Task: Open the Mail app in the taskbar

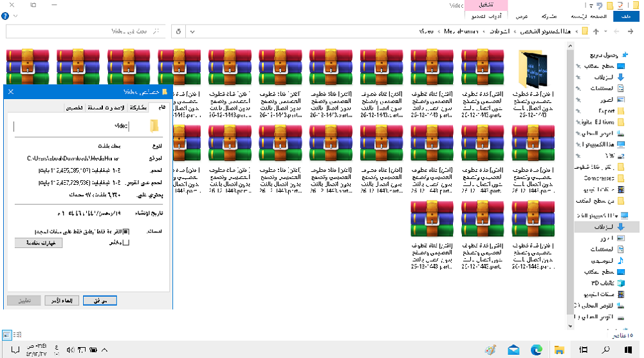Action: point(513,350)
